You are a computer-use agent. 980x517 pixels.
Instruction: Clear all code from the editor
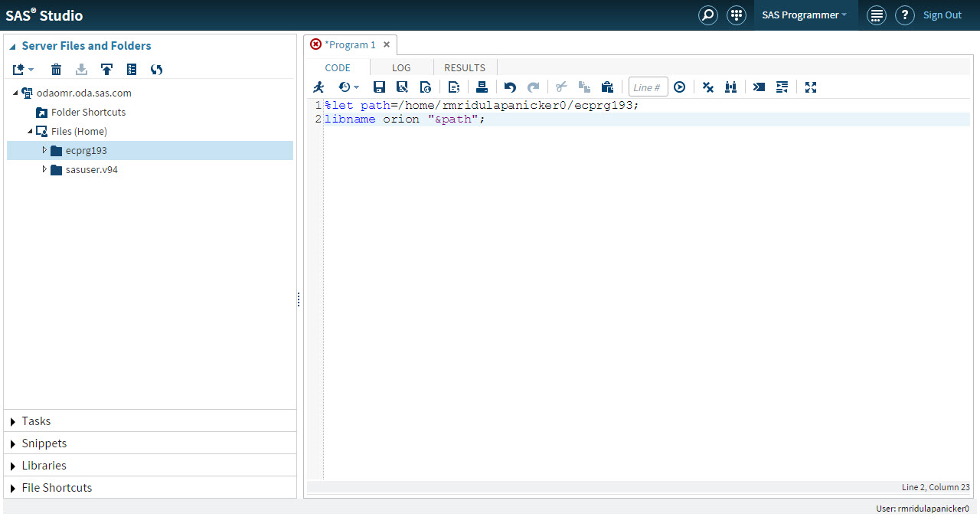coord(707,87)
